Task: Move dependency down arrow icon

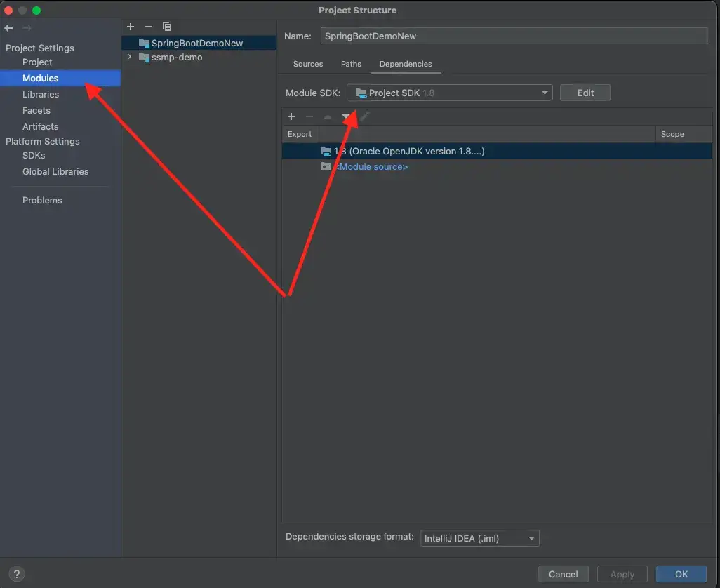Action: (x=345, y=116)
